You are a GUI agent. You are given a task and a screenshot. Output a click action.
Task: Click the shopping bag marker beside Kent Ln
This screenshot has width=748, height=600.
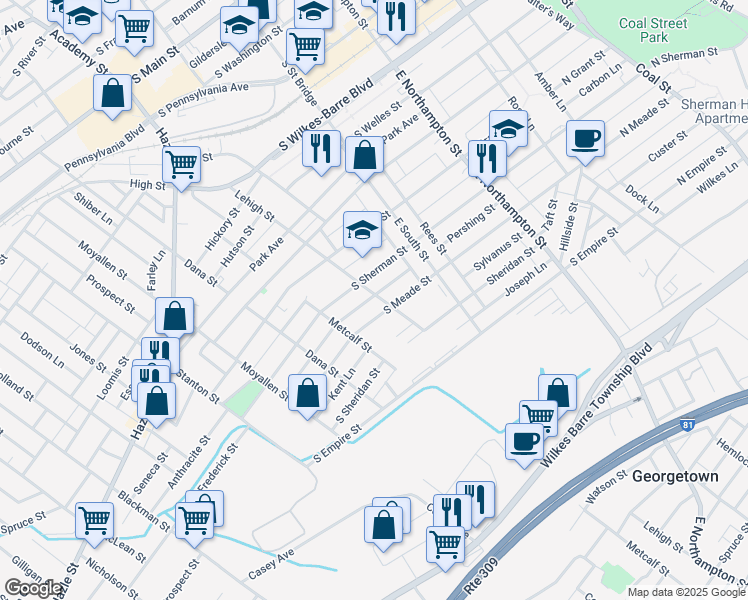click(x=308, y=393)
